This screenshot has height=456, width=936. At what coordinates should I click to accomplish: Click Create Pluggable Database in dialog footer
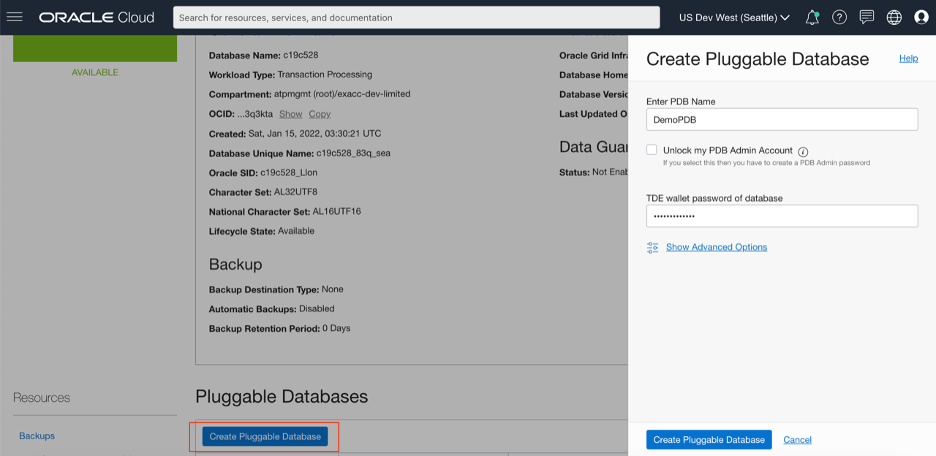click(709, 439)
